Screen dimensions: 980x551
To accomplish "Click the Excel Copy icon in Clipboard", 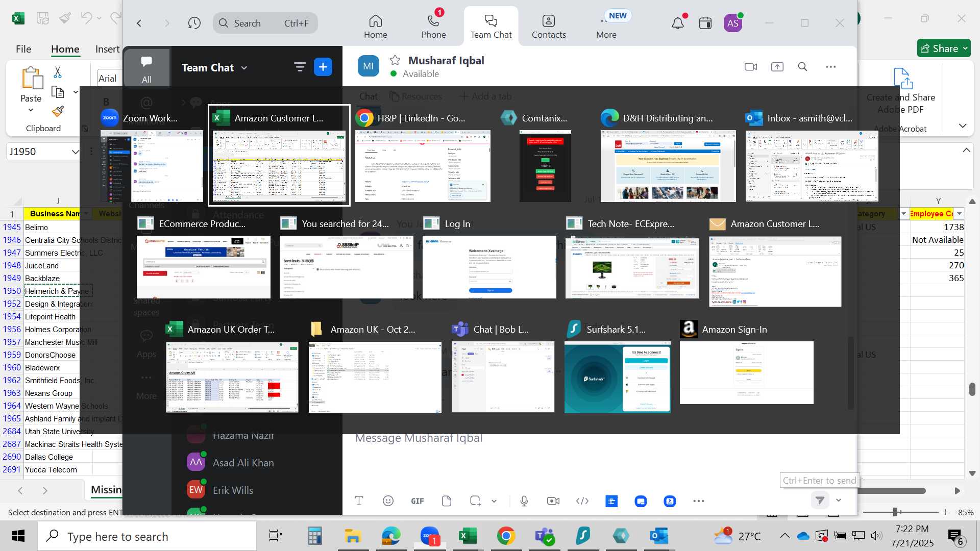I will tap(58, 92).
